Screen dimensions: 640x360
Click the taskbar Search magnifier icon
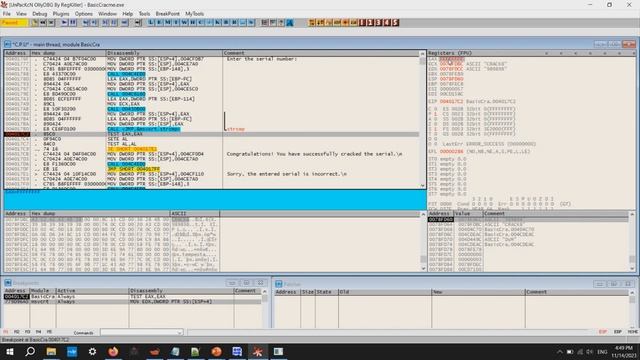pyautogui.click(x=30, y=351)
